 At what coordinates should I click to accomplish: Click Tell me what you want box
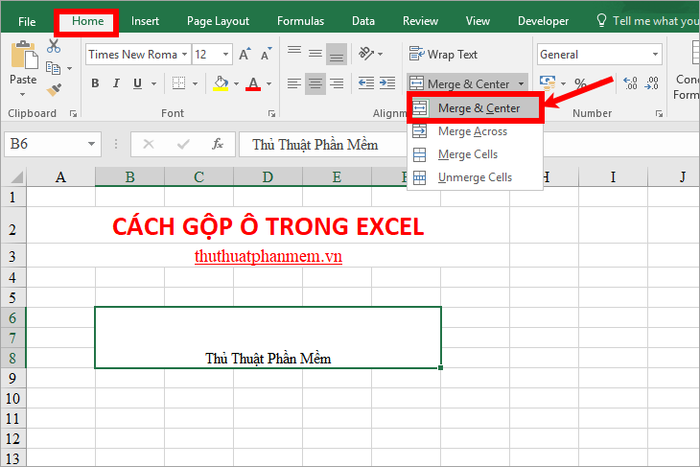point(647,21)
